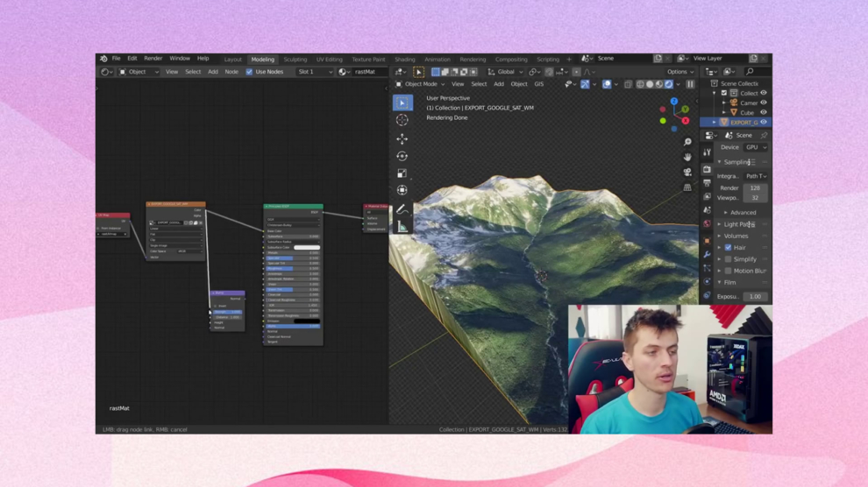The height and width of the screenshot is (487, 868).
Task: Open the Global transform orientation dropdown
Action: click(x=505, y=72)
